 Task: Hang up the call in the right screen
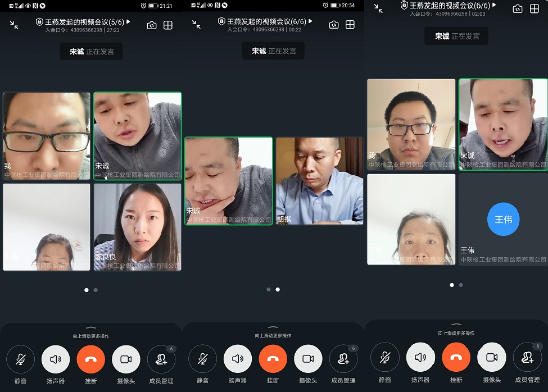point(456,357)
